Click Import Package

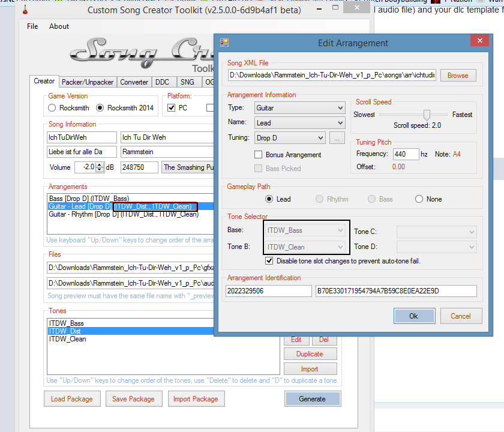(196, 399)
